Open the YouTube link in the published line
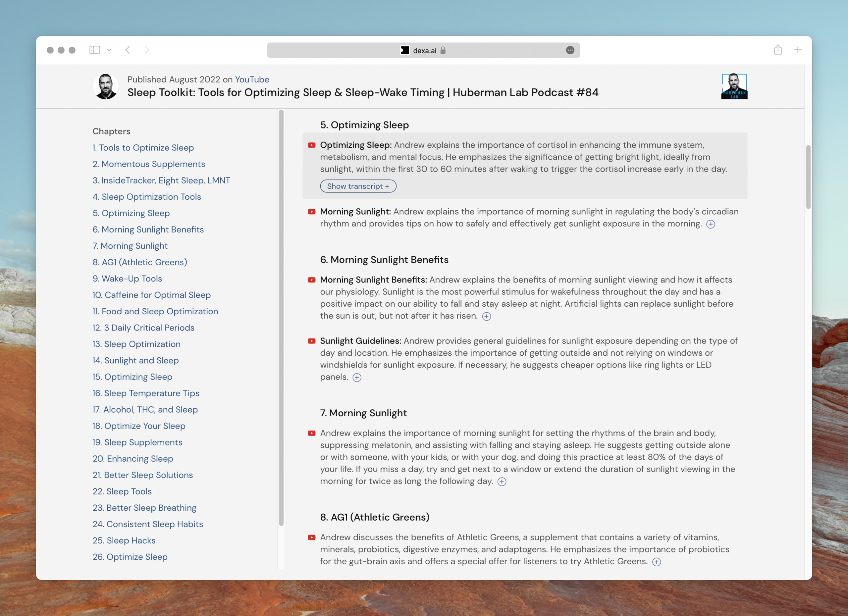The image size is (848, 616). 252,79
